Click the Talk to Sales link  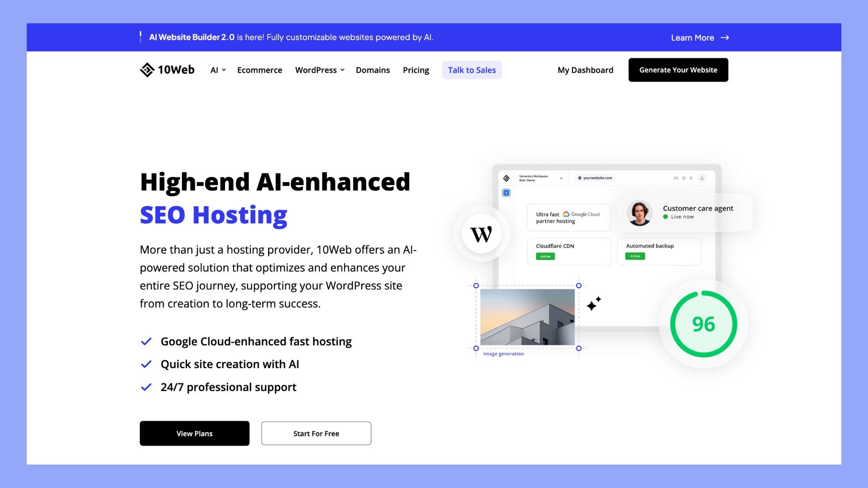(472, 70)
